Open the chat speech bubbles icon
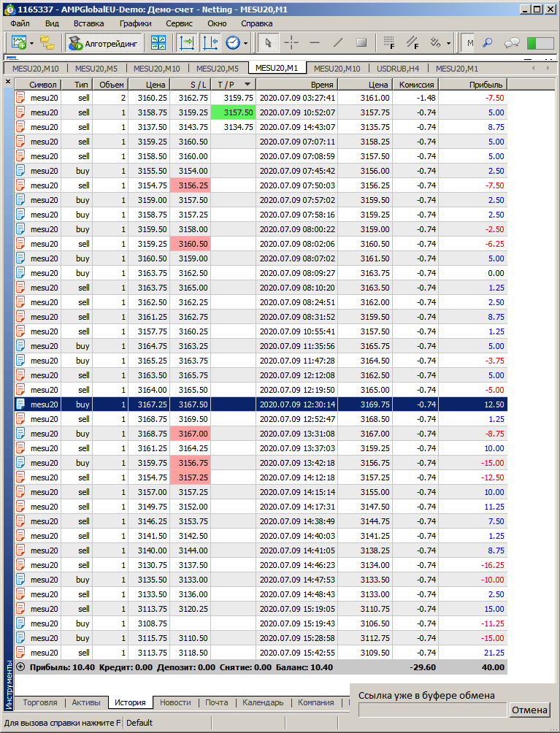The height and width of the screenshot is (733, 560). point(512,43)
